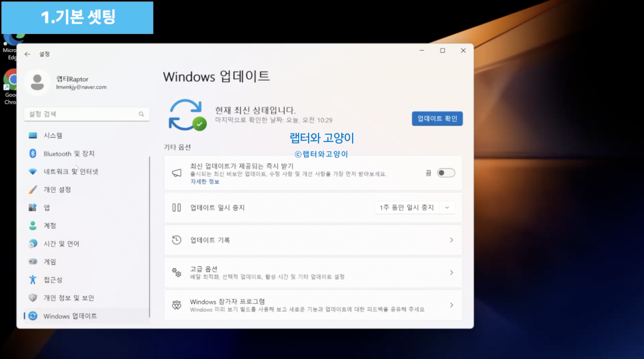The height and width of the screenshot is (359, 644).
Task: Click the 계정 person icon
Action: coord(33,226)
